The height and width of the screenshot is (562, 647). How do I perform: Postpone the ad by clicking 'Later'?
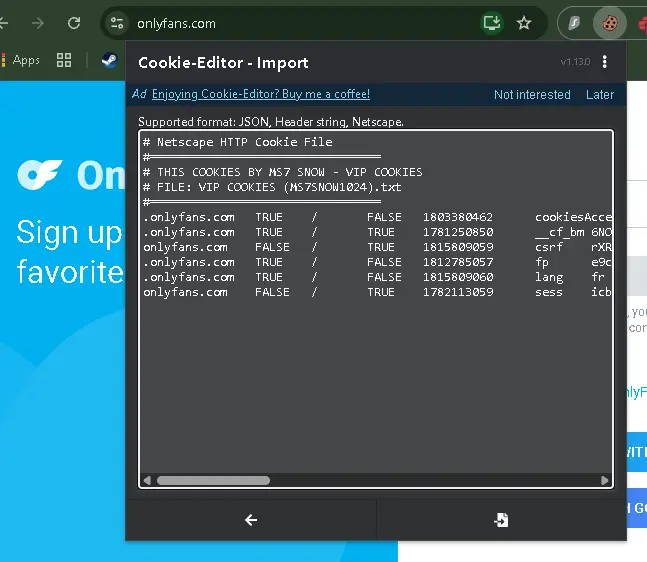[600, 95]
